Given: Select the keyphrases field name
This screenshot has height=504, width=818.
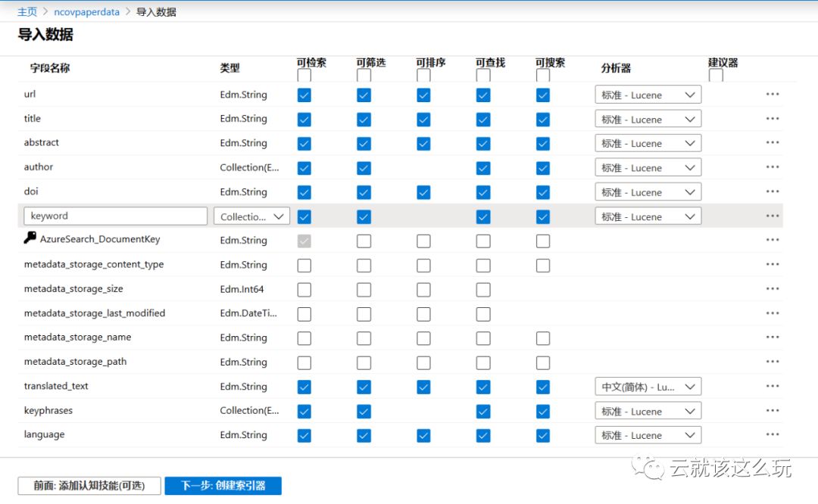Looking at the screenshot, I should pyautogui.click(x=48, y=411).
